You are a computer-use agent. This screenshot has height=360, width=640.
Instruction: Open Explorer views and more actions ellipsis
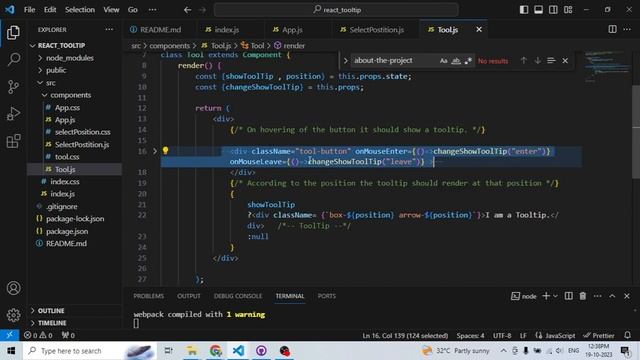[109, 29]
